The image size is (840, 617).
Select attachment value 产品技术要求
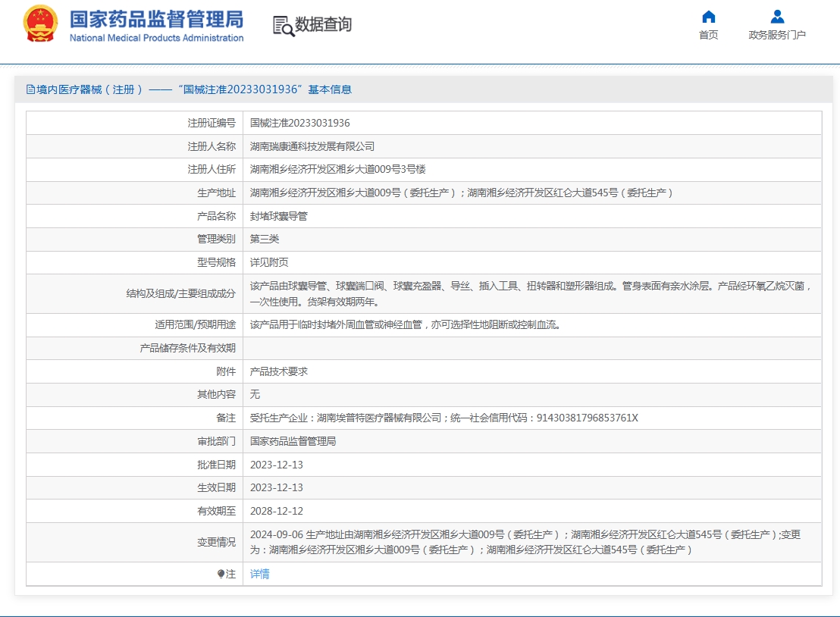pyautogui.click(x=278, y=371)
